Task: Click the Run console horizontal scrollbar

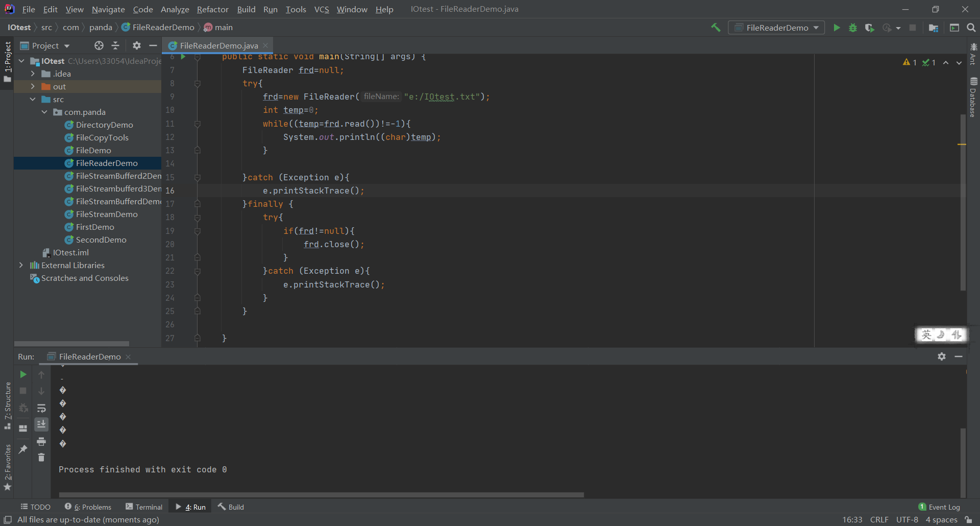Action: [x=321, y=494]
